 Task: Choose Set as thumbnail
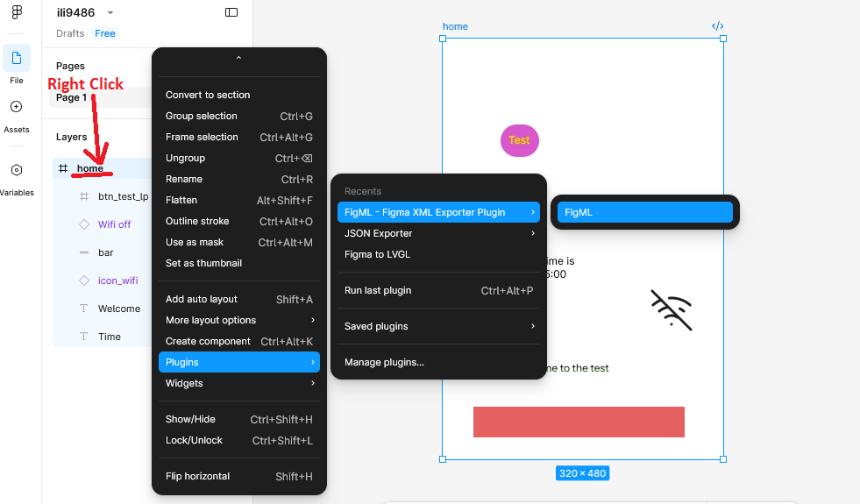[x=239, y=263]
